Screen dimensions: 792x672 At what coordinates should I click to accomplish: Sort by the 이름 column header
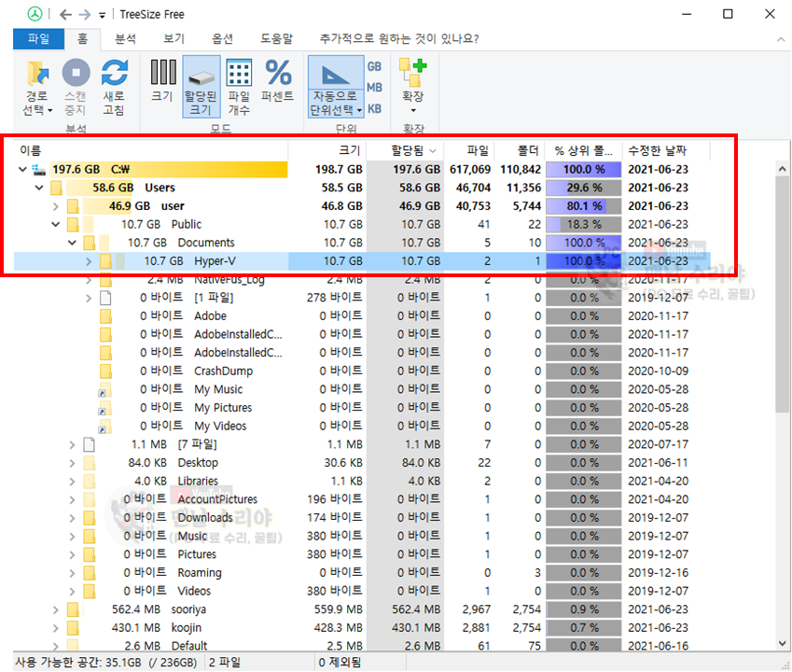[x=151, y=150]
